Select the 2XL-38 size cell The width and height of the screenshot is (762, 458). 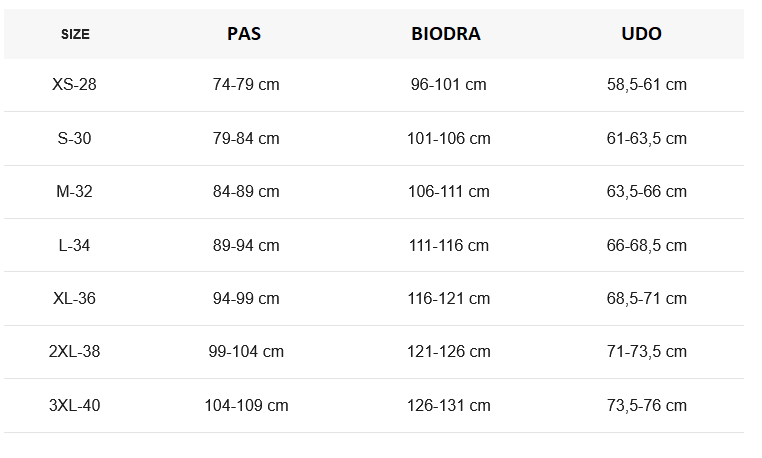tap(74, 352)
